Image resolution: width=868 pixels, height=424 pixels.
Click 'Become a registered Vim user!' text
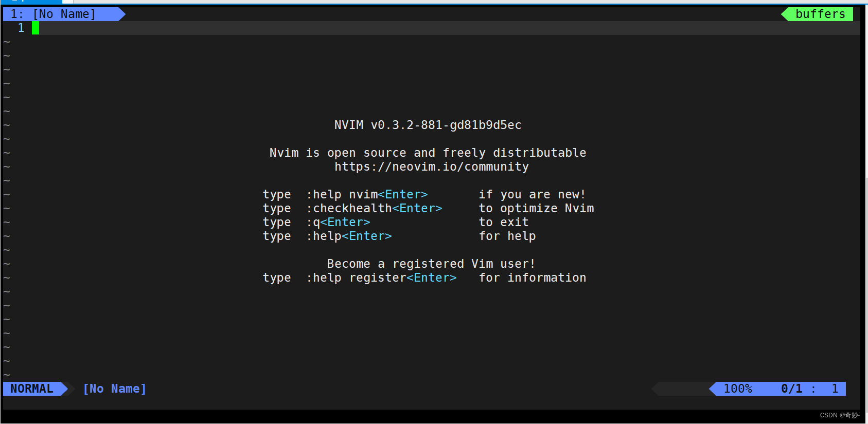pos(431,264)
